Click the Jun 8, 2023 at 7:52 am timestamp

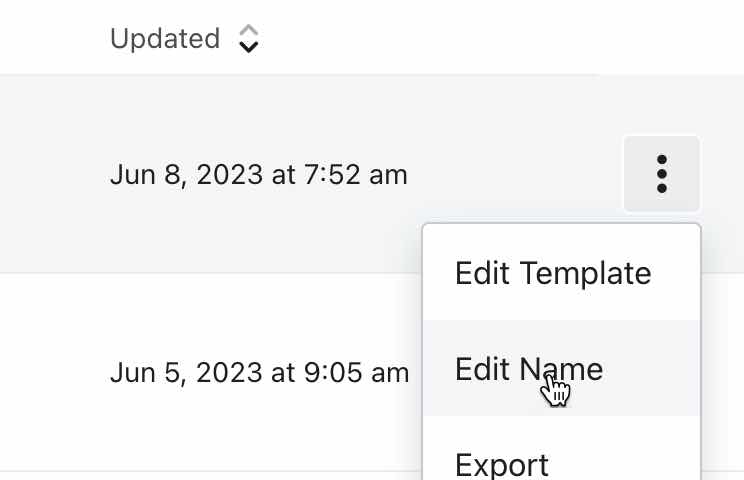tap(259, 175)
